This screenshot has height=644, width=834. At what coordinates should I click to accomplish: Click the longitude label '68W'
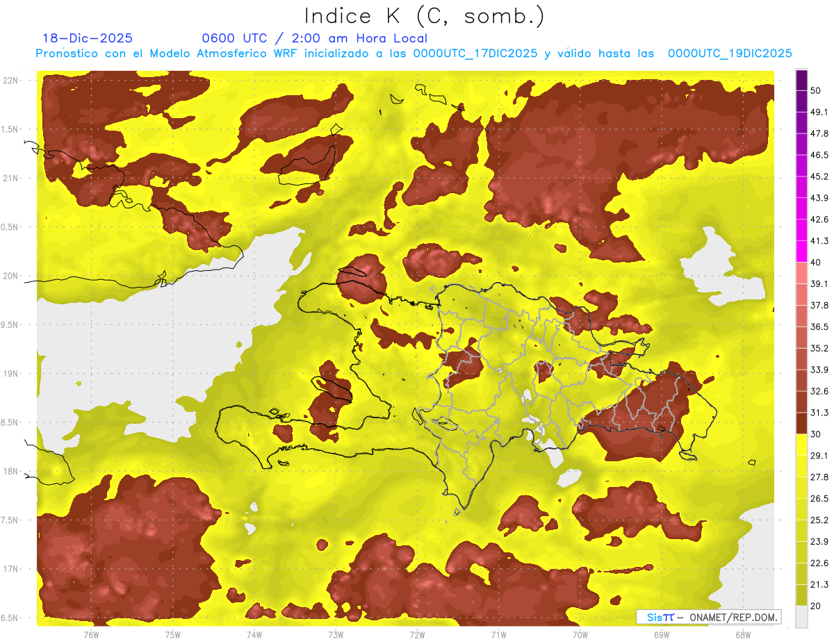click(743, 635)
